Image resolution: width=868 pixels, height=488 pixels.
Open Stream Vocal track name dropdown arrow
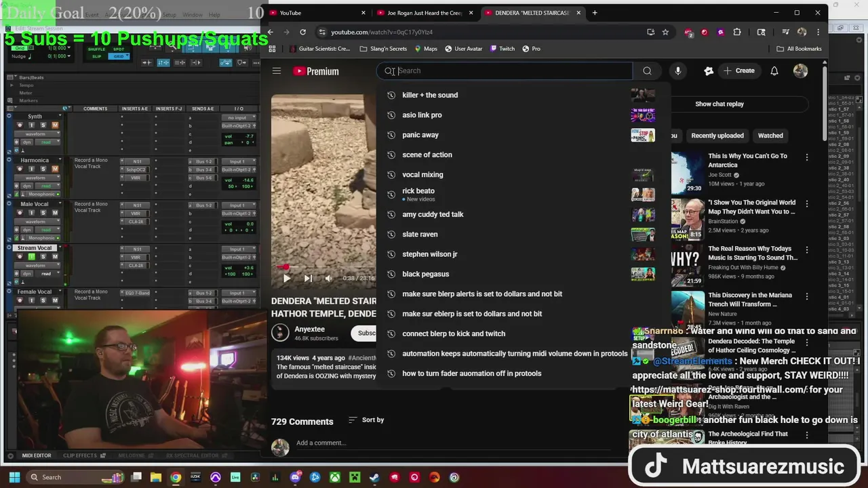tap(59, 248)
